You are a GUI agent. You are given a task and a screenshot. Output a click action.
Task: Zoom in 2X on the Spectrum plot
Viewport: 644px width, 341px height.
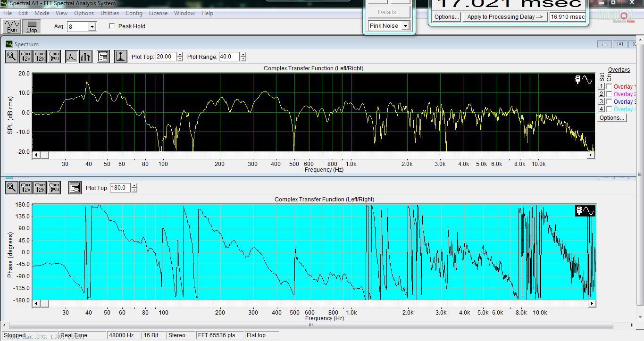point(26,57)
